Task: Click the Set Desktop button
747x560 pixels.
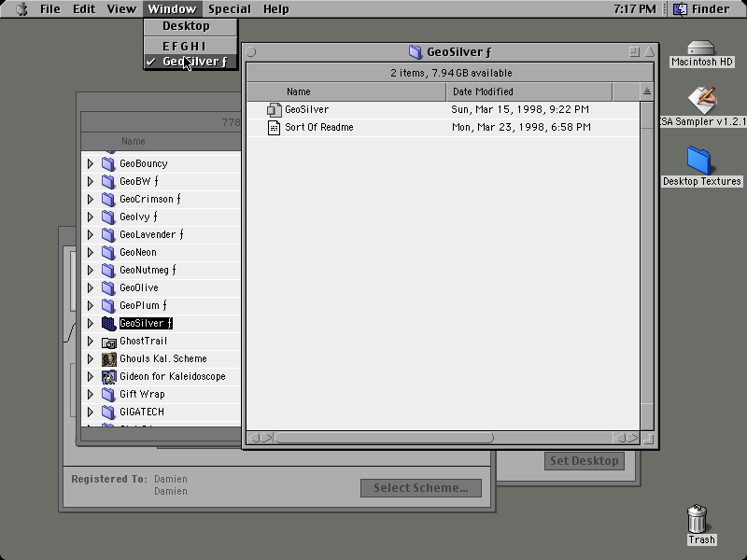Action: tap(585, 460)
